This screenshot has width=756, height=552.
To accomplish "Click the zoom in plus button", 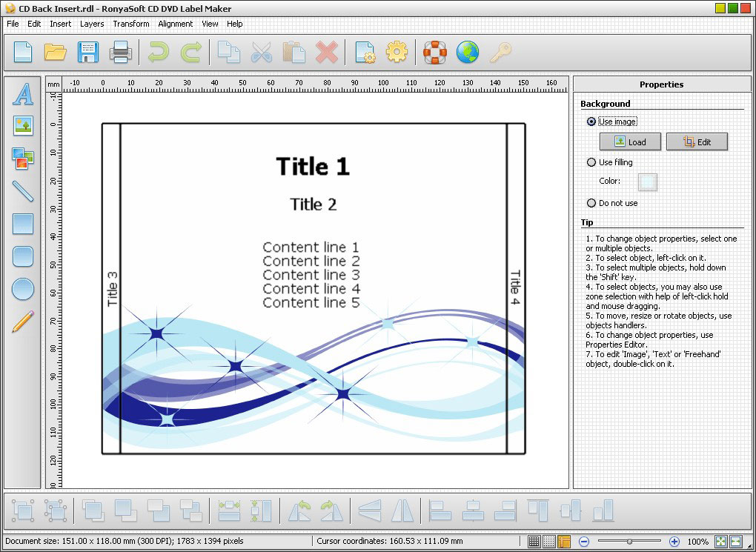I will [674, 542].
